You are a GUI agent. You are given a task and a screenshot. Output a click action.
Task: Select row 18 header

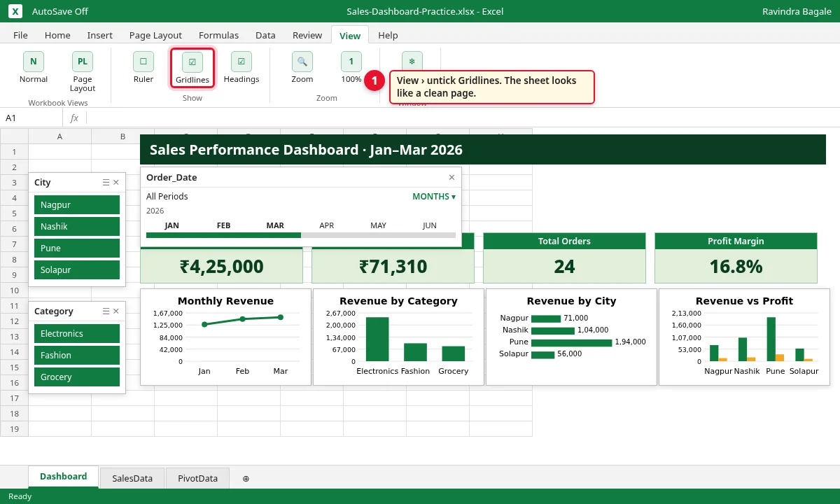[x=14, y=413]
